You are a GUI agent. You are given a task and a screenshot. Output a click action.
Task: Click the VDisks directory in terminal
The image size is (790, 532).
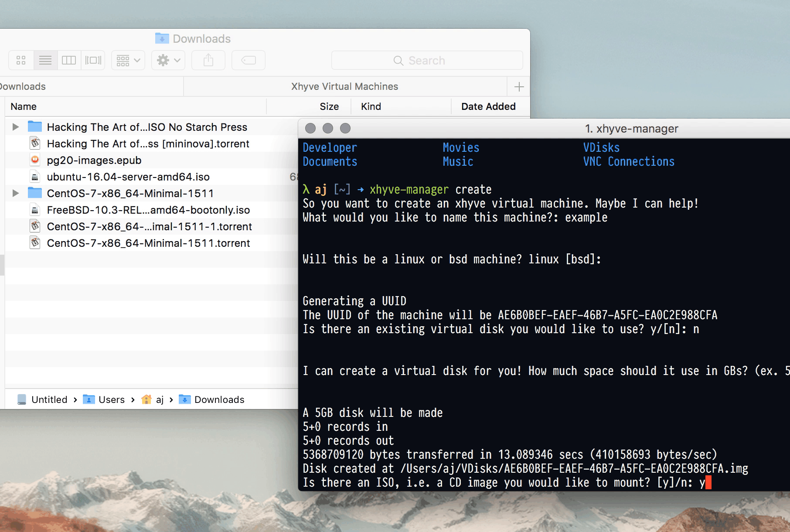(601, 147)
